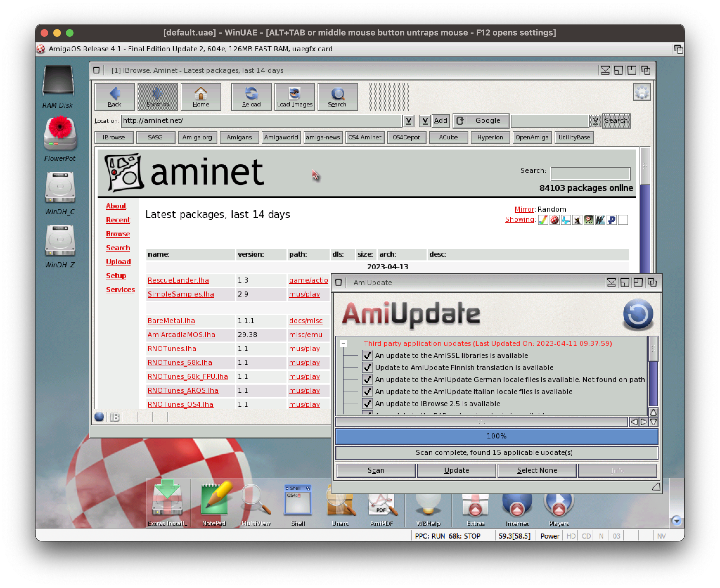This screenshot has height=588, width=720.
Task: Open the WinDH_Z drive icon
Action: pyautogui.click(x=60, y=240)
